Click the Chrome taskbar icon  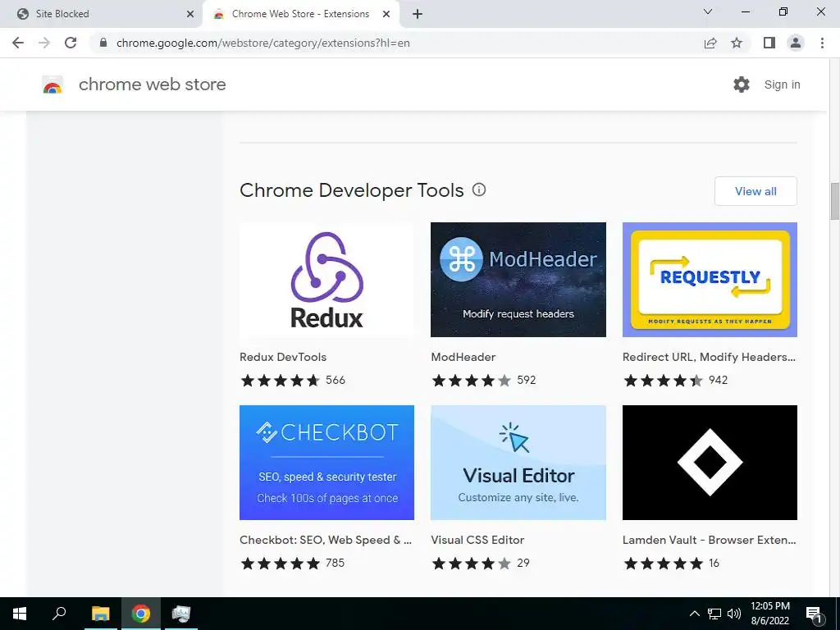[141, 614]
